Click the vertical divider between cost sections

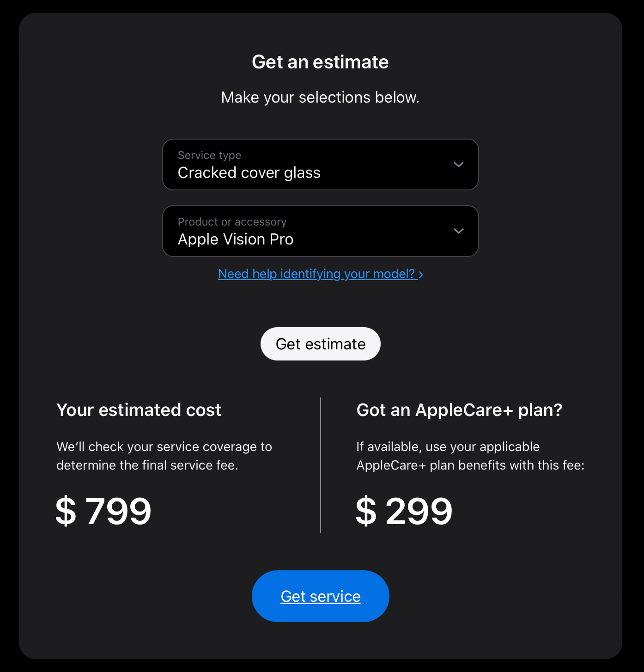[321, 465]
